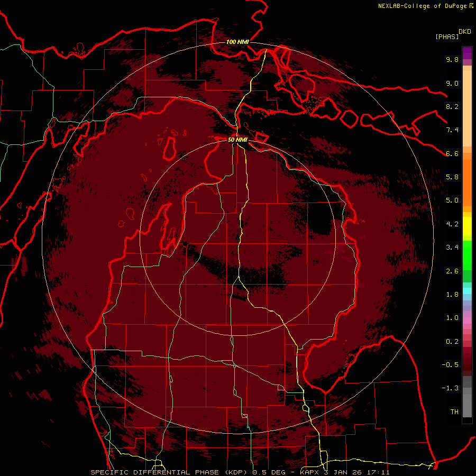Click the 6.6 scale value

pos(452,153)
